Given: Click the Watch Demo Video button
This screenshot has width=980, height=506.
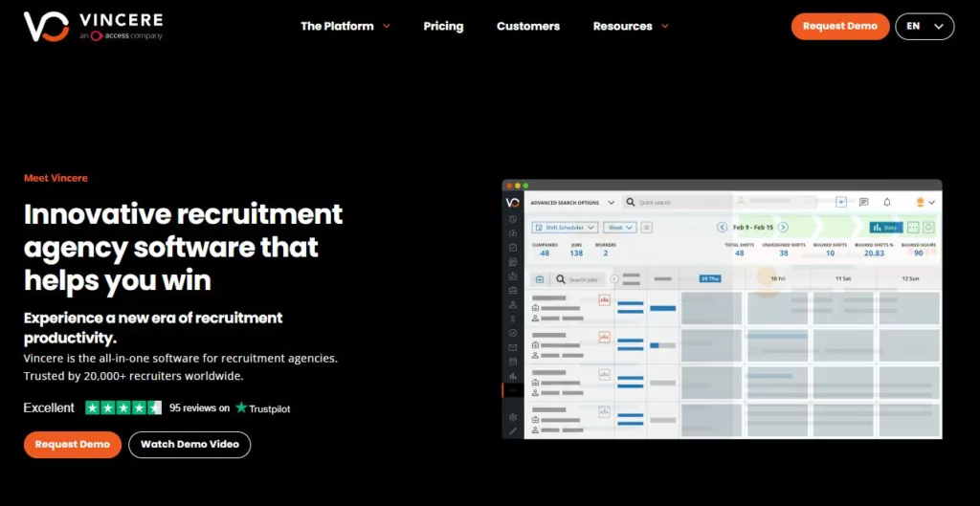Looking at the screenshot, I should 189,445.
